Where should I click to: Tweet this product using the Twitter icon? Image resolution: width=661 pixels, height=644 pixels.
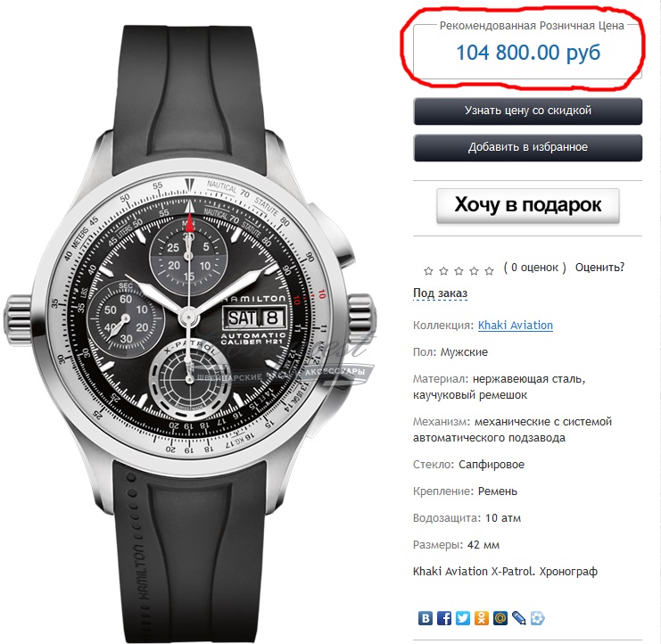(463, 618)
